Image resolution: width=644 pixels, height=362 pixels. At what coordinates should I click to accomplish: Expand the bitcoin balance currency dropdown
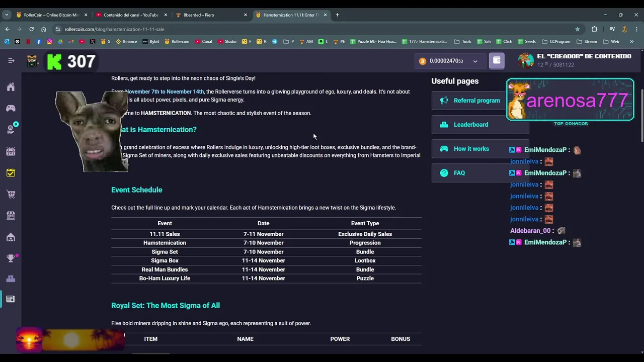pos(475,61)
